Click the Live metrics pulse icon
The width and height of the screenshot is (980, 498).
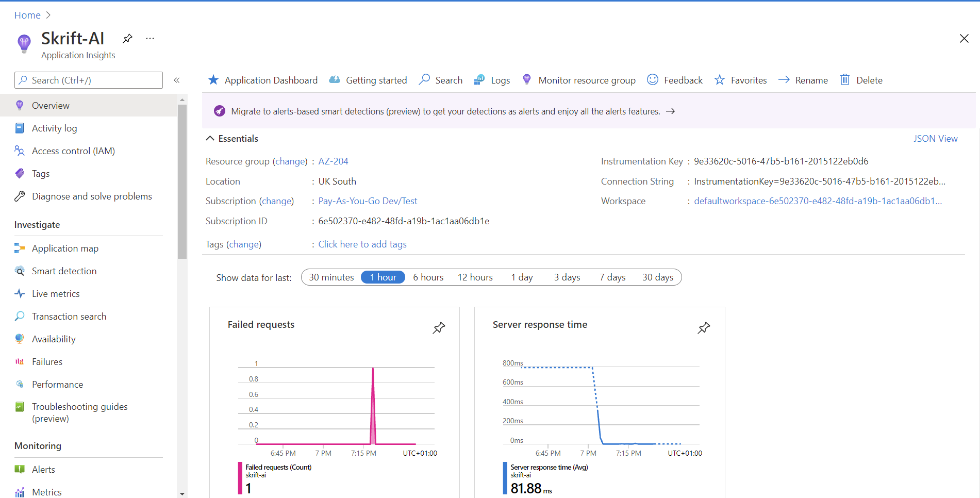tap(20, 294)
